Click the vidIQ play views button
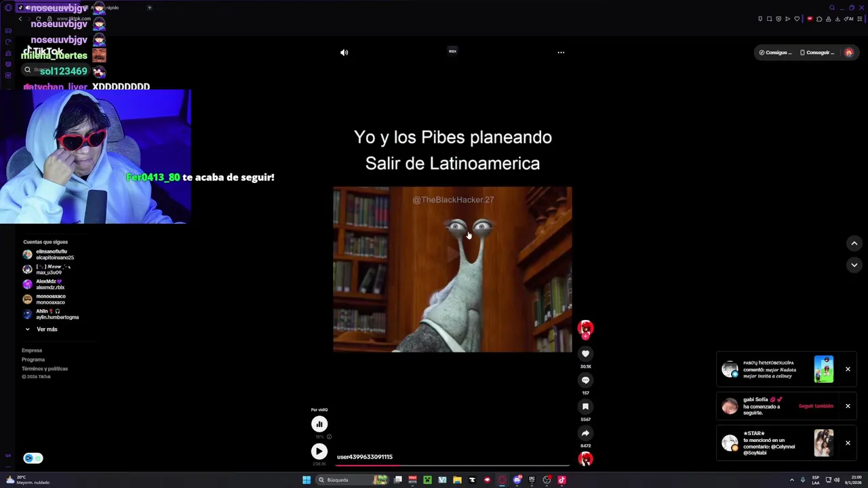This screenshot has height=488, width=868. tap(319, 451)
